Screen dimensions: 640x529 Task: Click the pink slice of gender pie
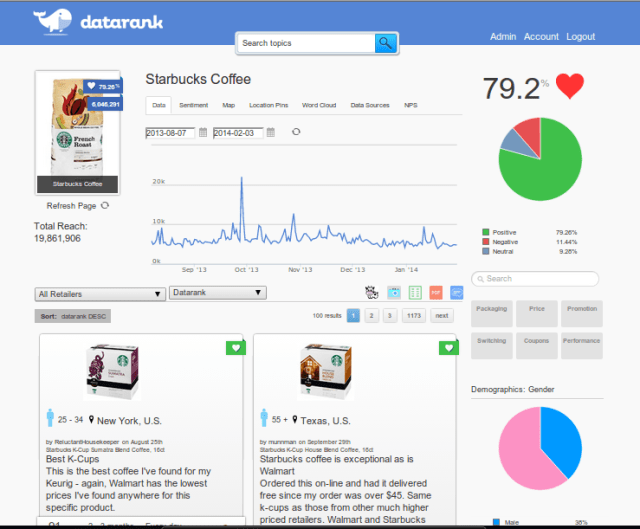click(520, 453)
